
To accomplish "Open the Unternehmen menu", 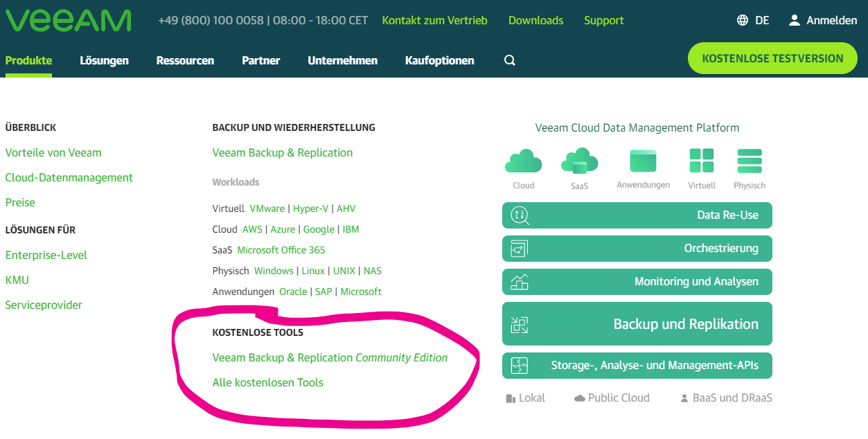I will click(x=342, y=60).
